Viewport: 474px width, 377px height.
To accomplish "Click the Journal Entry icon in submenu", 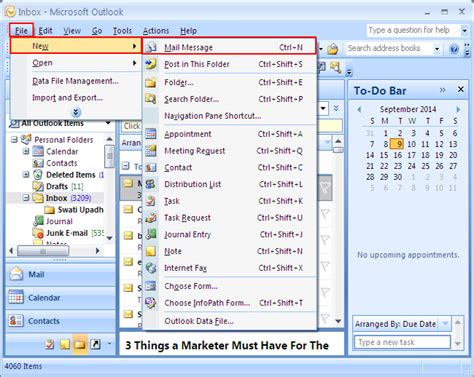I will click(x=151, y=234).
